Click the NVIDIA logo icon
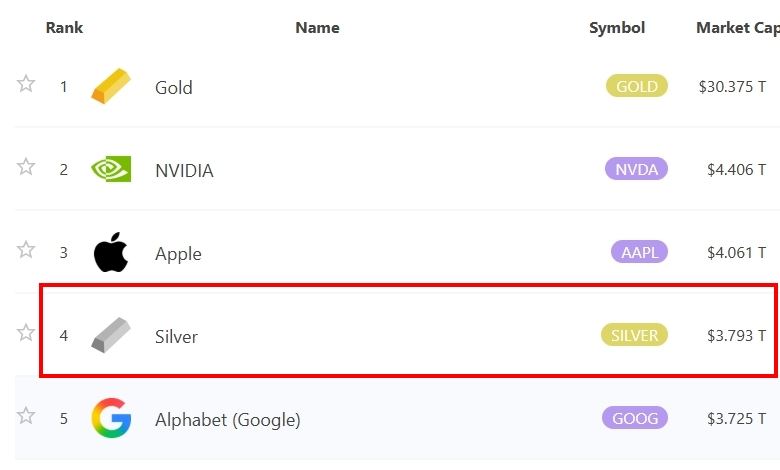Image resolution: width=780 pixels, height=470 pixels. click(111, 169)
